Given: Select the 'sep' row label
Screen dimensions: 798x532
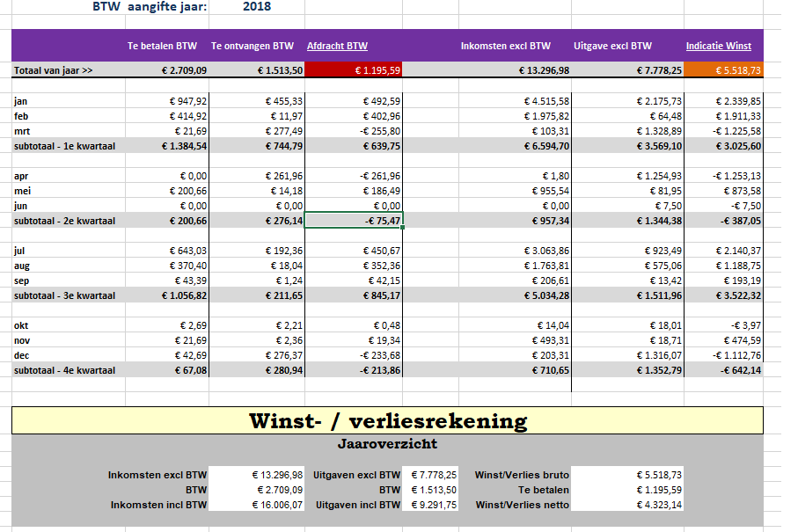Looking at the screenshot, I should (21, 281).
